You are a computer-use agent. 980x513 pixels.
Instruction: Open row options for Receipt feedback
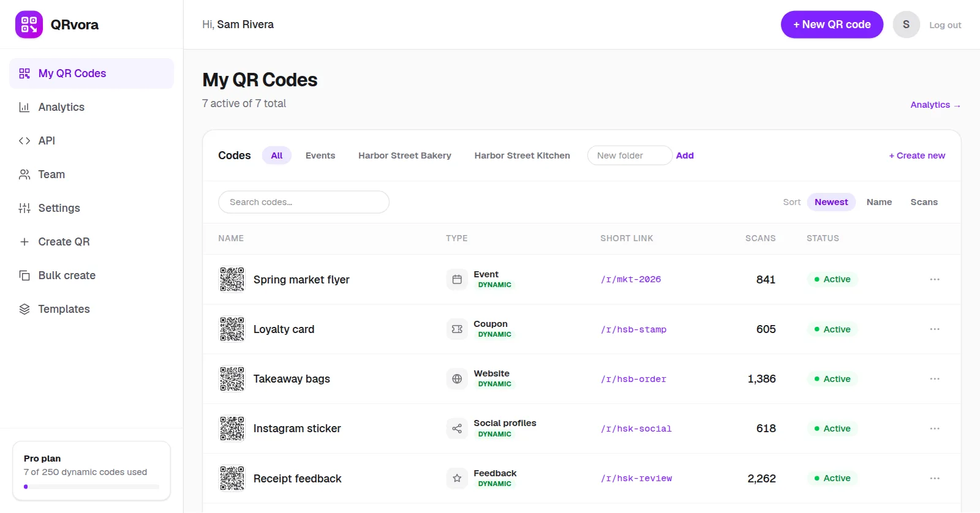coord(935,478)
